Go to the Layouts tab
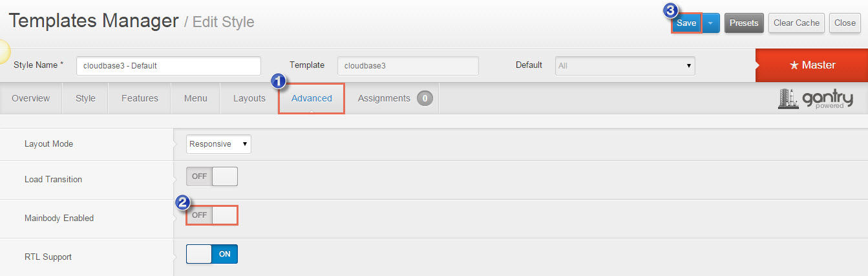Image resolution: width=868 pixels, height=276 pixels. point(249,98)
